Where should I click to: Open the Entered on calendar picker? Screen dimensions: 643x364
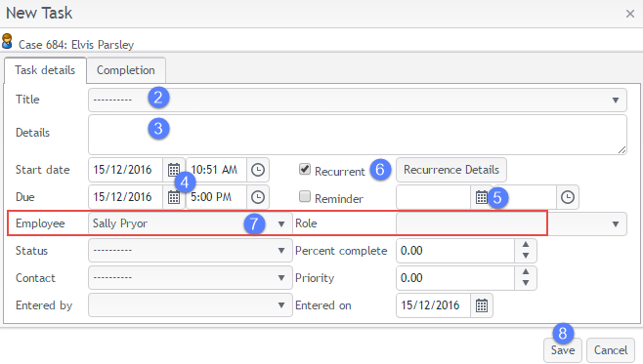tap(482, 305)
